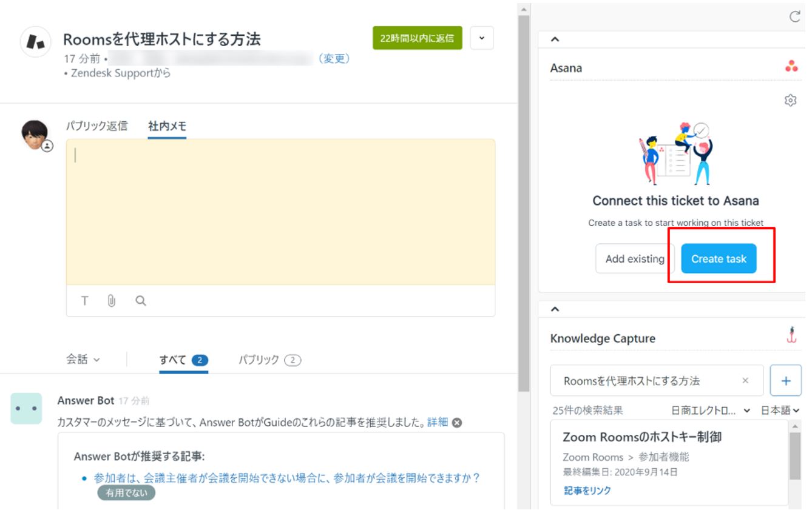Dismiss Answer Bot suggestion with the x icon
The image size is (812, 530).
coord(457,423)
